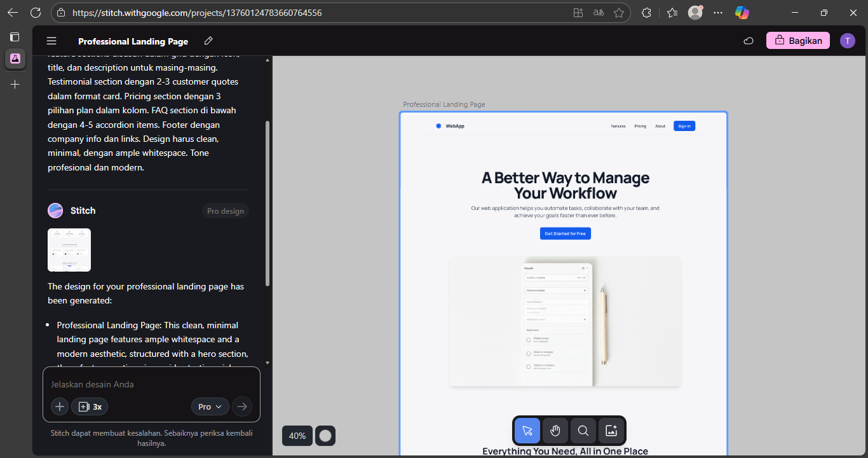
Task: Open the Pro model dropdown
Action: pyautogui.click(x=210, y=406)
